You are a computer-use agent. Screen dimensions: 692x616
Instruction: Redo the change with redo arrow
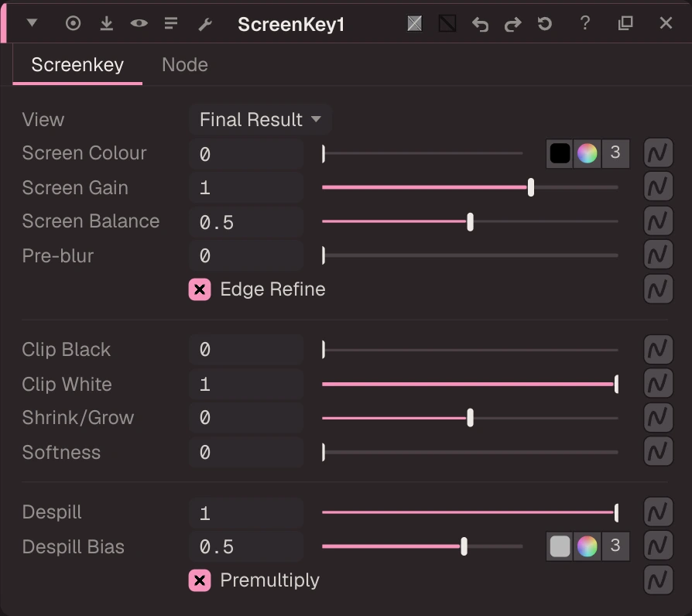(x=513, y=24)
